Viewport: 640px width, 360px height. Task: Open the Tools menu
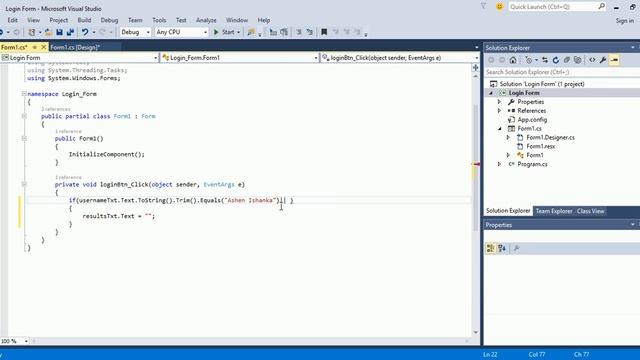[159, 20]
